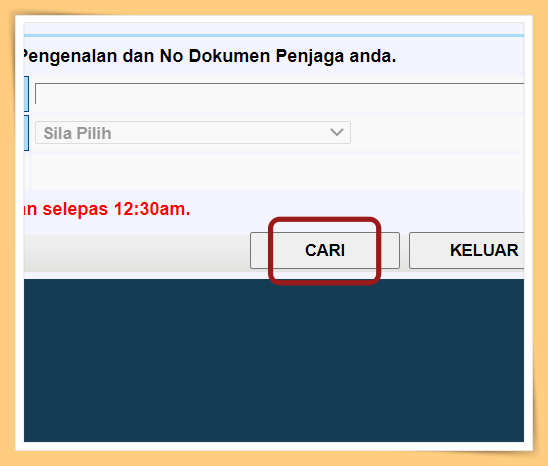Click the CARI search button
Image resolution: width=548 pixels, height=466 pixels.
pyautogui.click(x=325, y=250)
